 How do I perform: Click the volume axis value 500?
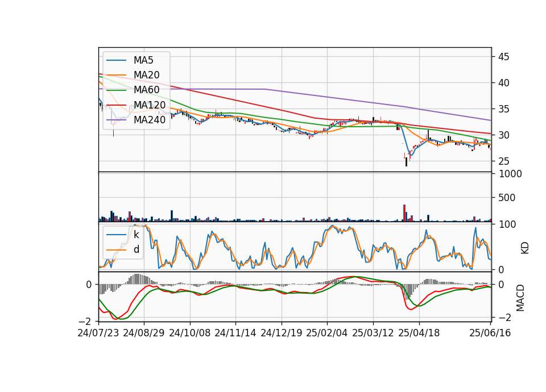pos(507,198)
